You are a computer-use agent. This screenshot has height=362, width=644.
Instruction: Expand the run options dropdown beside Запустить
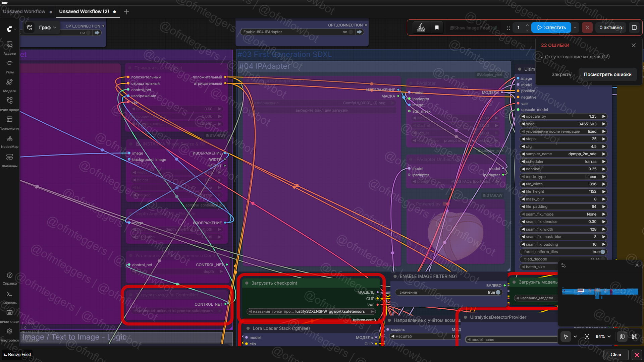coord(575,27)
